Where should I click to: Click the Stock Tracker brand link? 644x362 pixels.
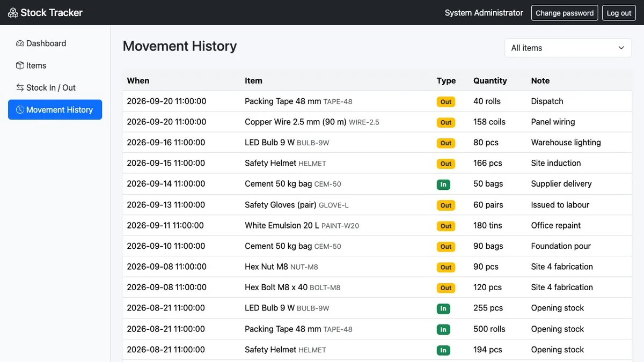(x=46, y=12)
